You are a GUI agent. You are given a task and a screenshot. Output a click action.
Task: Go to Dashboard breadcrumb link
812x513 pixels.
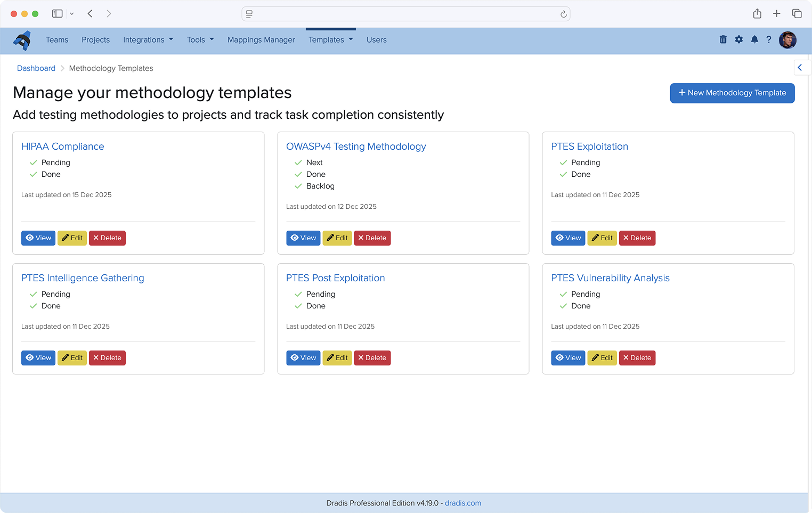(x=36, y=68)
